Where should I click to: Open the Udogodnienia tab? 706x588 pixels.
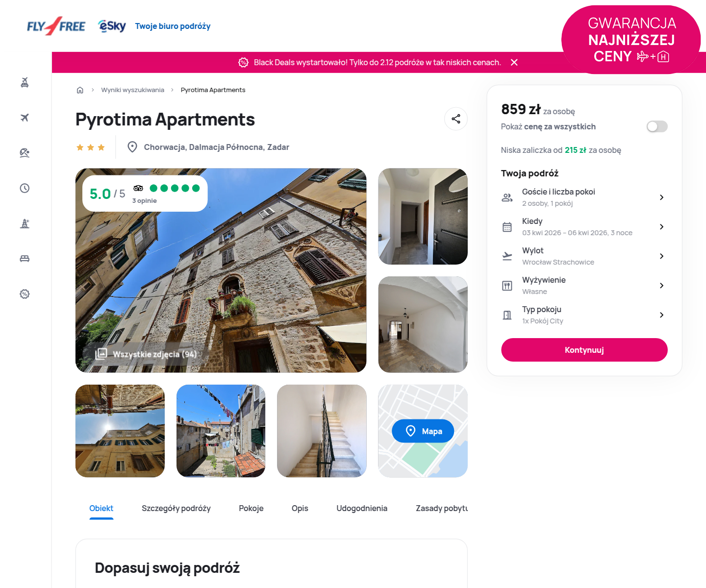[362, 509]
